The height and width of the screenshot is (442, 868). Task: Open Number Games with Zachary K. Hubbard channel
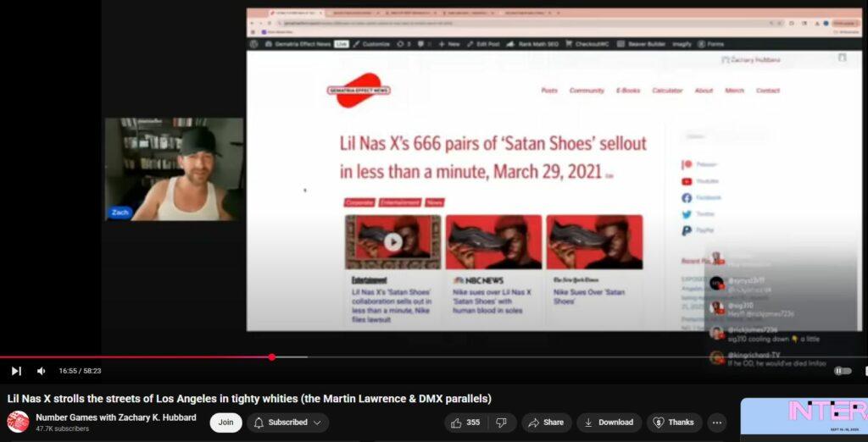pos(115,417)
